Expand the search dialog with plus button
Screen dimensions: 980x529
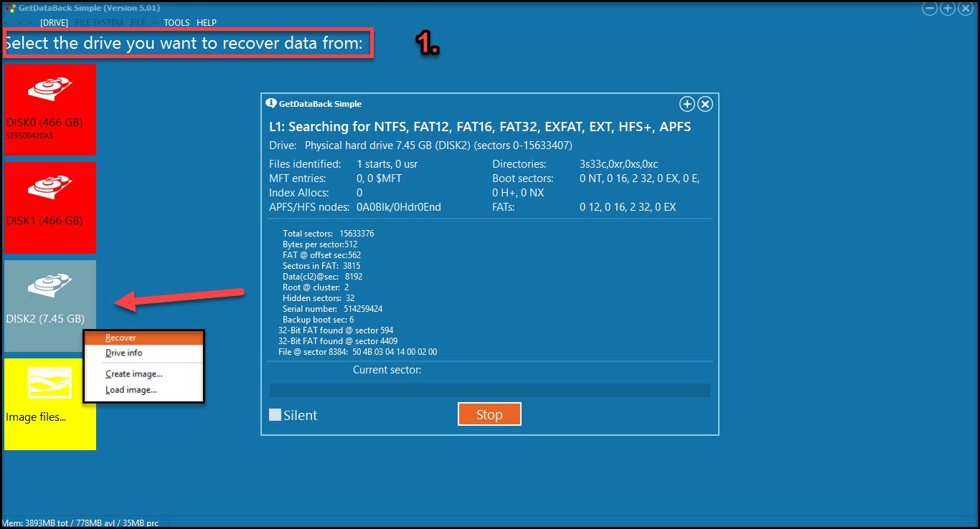(687, 105)
